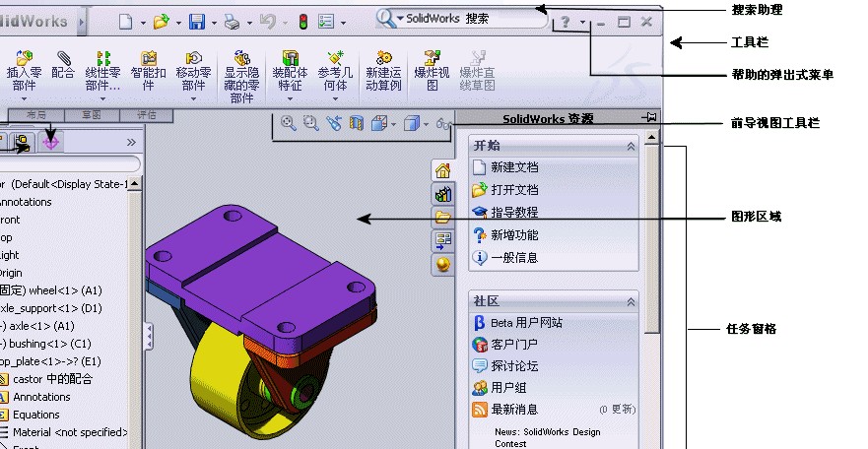868x449 pixels.
Task: Click the Print icon
Action: [x=232, y=22]
